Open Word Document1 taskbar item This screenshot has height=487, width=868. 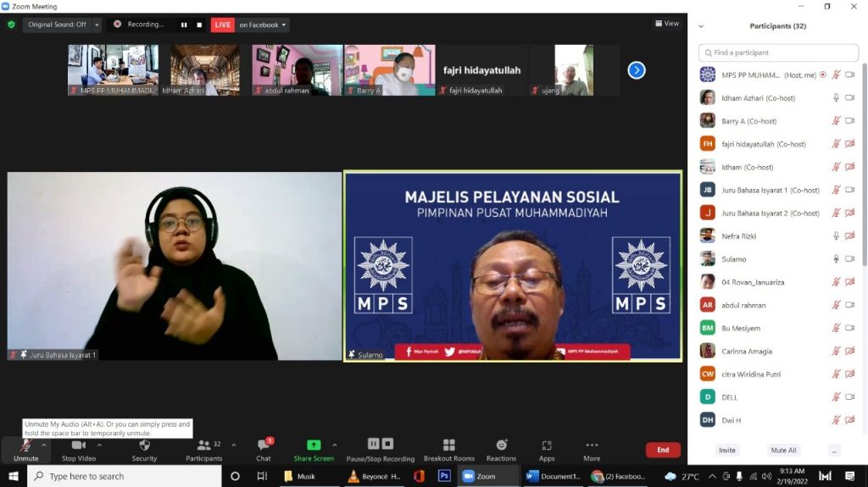coord(553,476)
